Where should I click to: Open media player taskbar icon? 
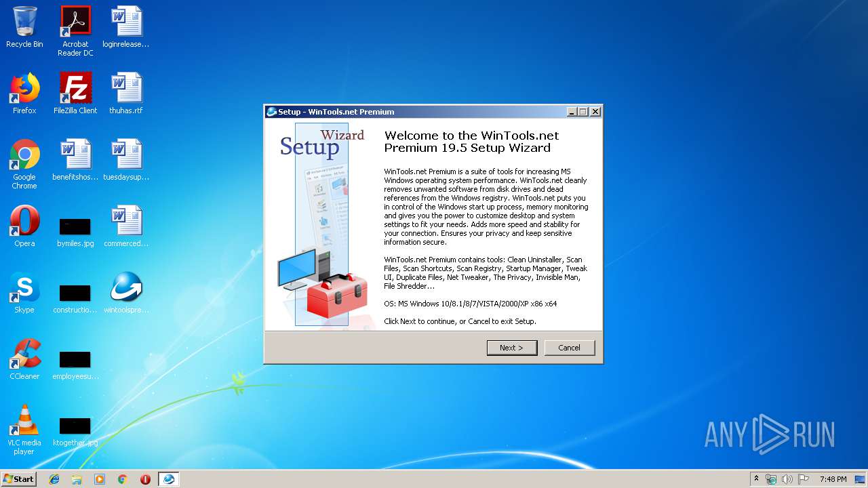[x=100, y=479]
